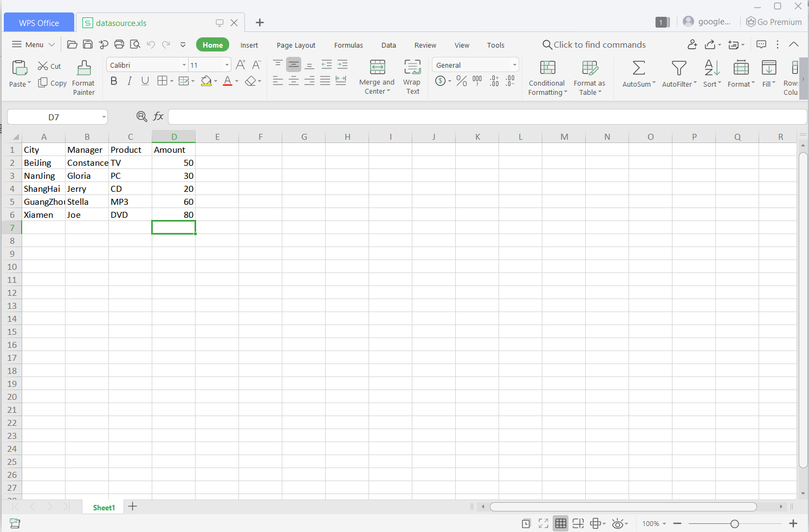Open the font name dropdown showing Calibri

click(x=184, y=65)
